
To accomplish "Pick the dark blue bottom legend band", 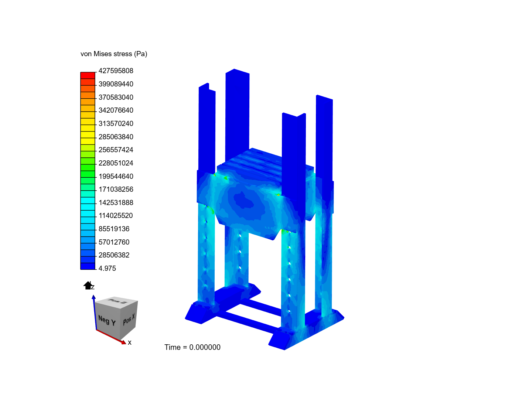I will 88,266.
